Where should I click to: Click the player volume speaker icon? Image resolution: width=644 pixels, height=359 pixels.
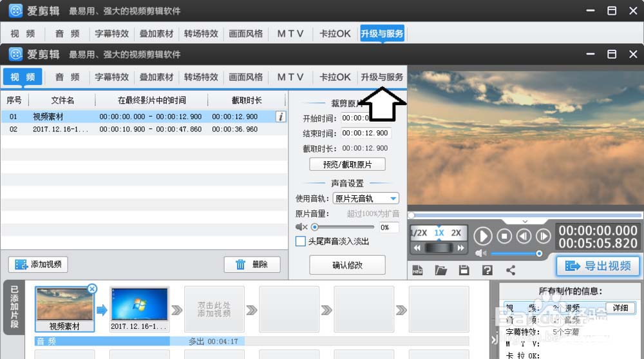click(x=480, y=253)
